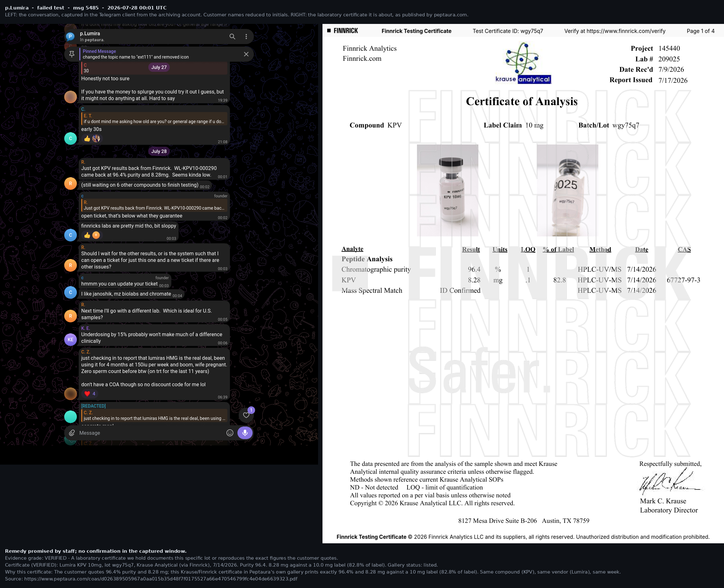Open search in the p.Lumira chat header
Viewport: 724px width, 588px height.
click(x=232, y=37)
